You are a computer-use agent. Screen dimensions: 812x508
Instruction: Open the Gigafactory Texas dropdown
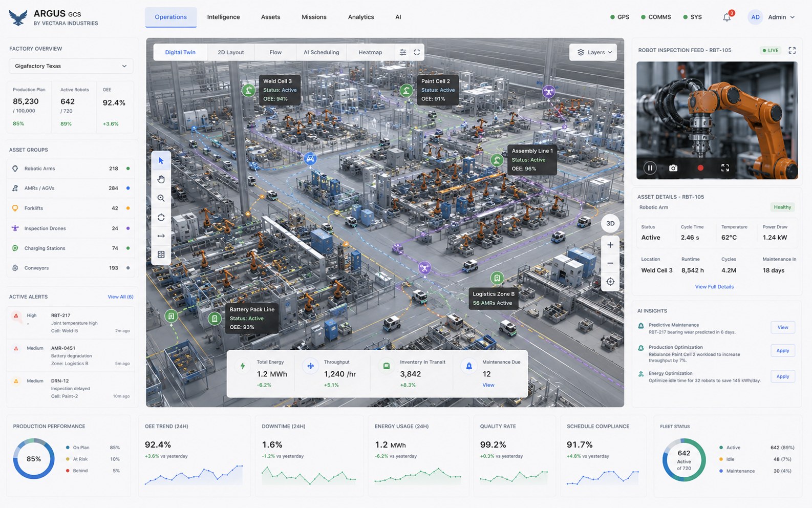(71, 66)
